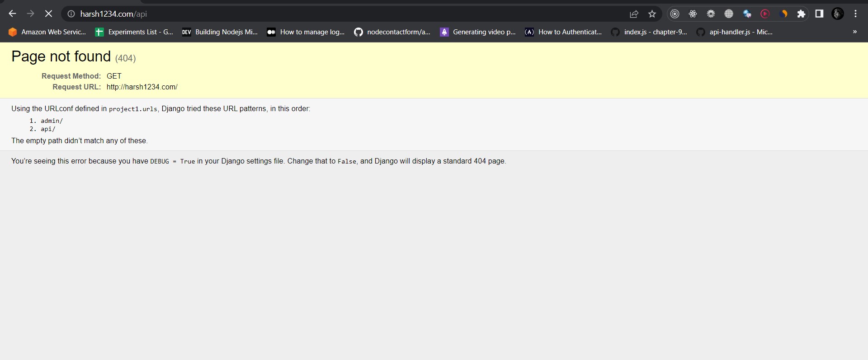This screenshot has width=868, height=360.
Task: Click the browser back arrow
Action: coord(12,14)
